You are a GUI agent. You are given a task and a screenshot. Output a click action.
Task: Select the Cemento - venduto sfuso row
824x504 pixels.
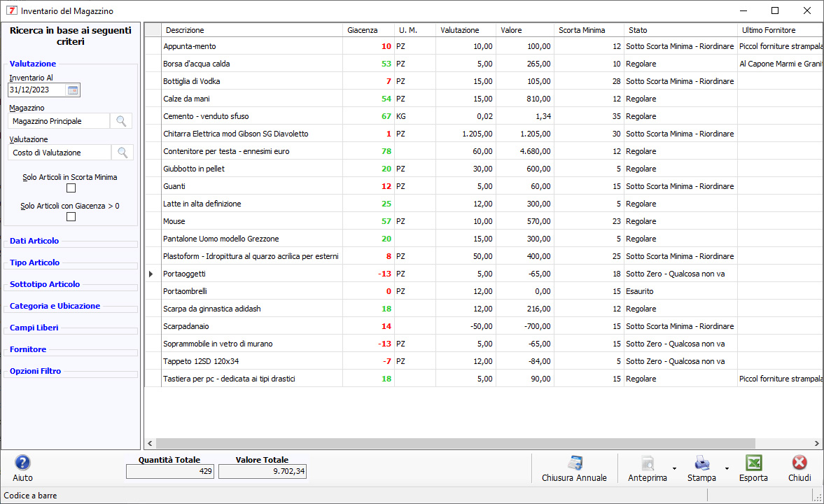pos(484,116)
